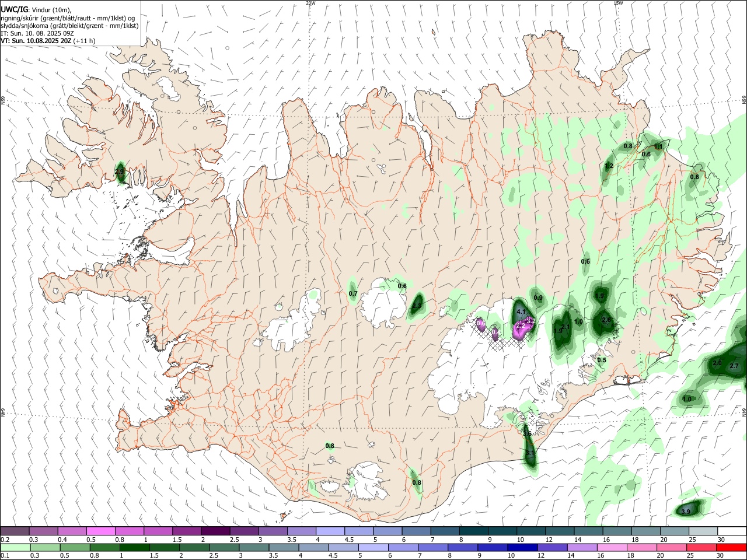Click the 'IT: Sun. 10. 08. 2025 09Z' line

pos(37,33)
